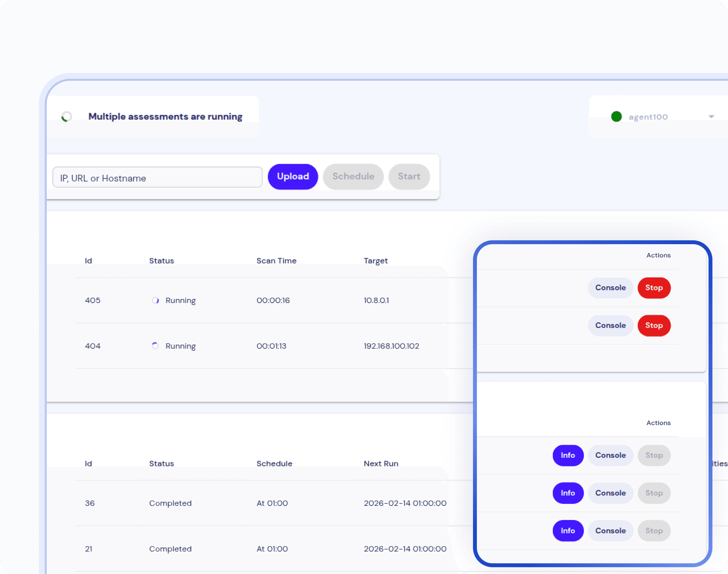This screenshot has width=728, height=574.
Task: Open Info for first scheduled scan
Action: click(568, 455)
